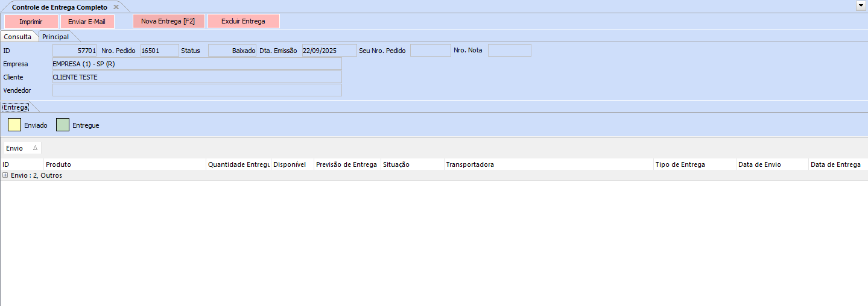Close the Controle de Entrega Completo tab
This screenshot has width=868, height=306.
point(116,7)
